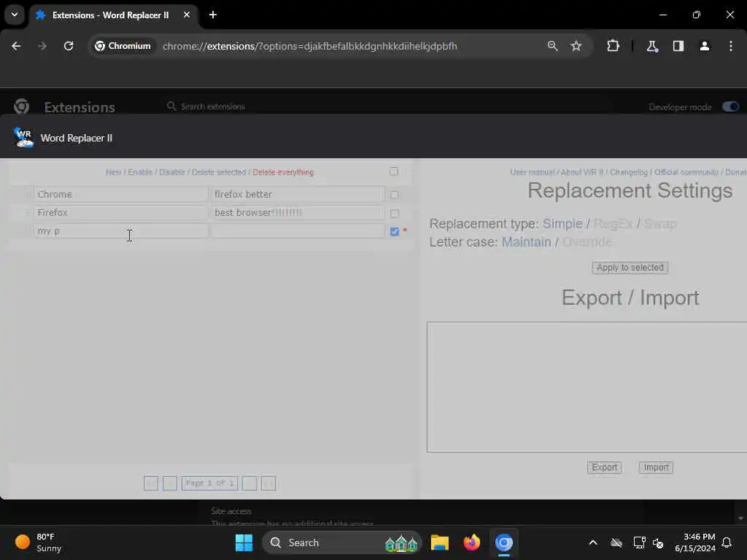Open File Explorer from the taskbar
747x560 pixels.
pos(440,542)
